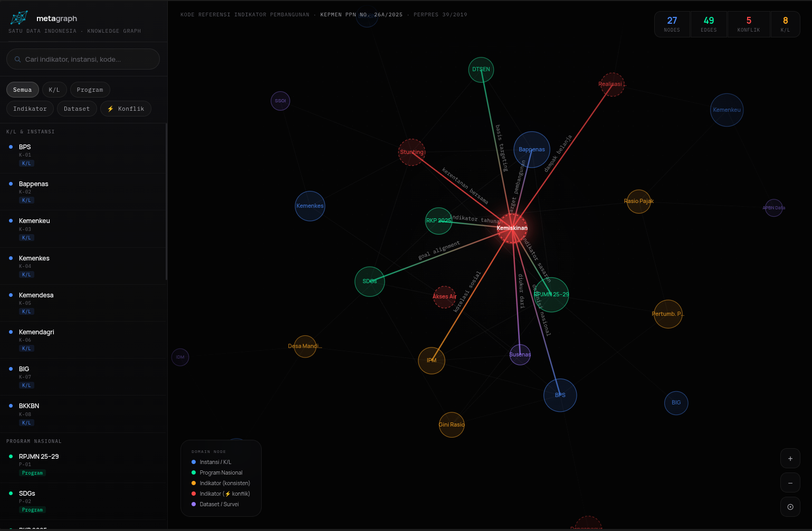Screen dimensions: 812x531
Task: Click the search magnifier icon
Action: [x=17, y=59]
